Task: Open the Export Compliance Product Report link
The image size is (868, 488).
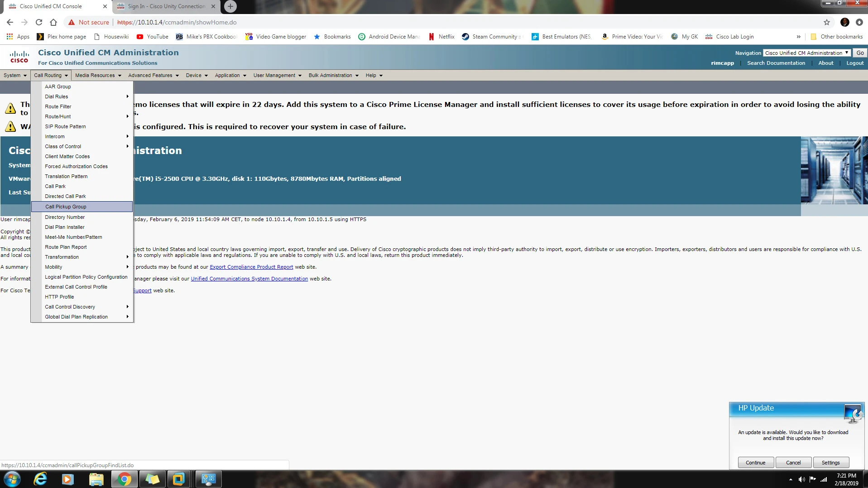Action: (x=251, y=267)
